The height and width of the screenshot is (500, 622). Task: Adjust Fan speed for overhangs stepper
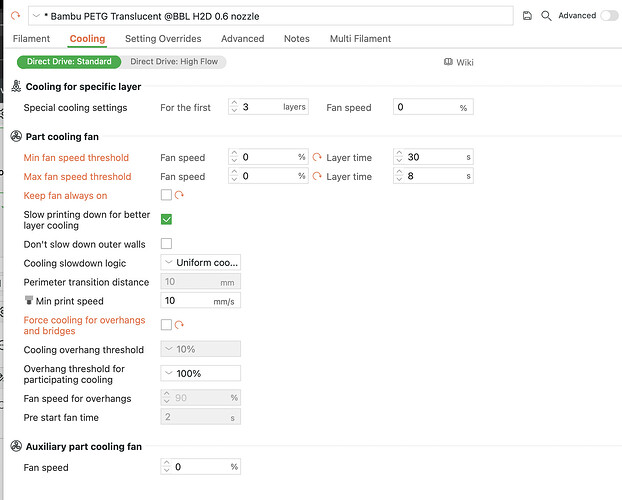click(167, 397)
